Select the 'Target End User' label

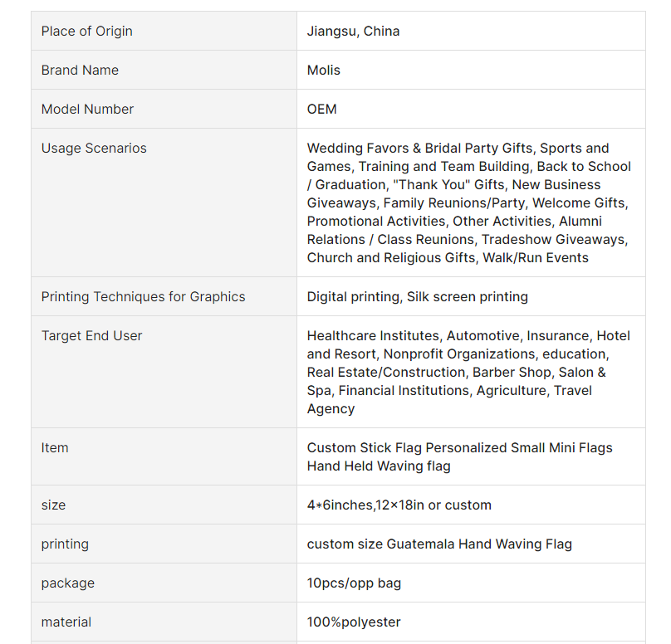click(x=92, y=336)
